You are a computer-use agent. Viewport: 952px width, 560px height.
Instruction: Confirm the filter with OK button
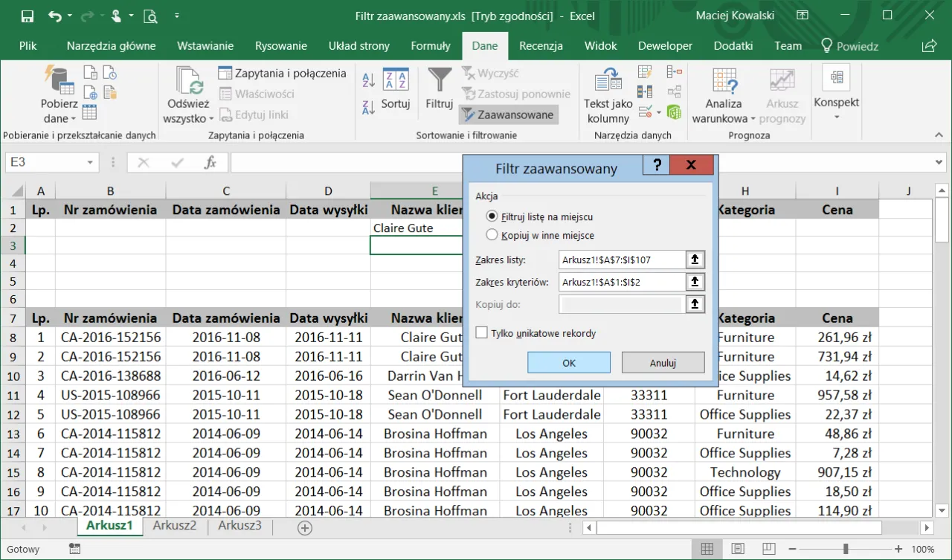(x=569, y=363)
